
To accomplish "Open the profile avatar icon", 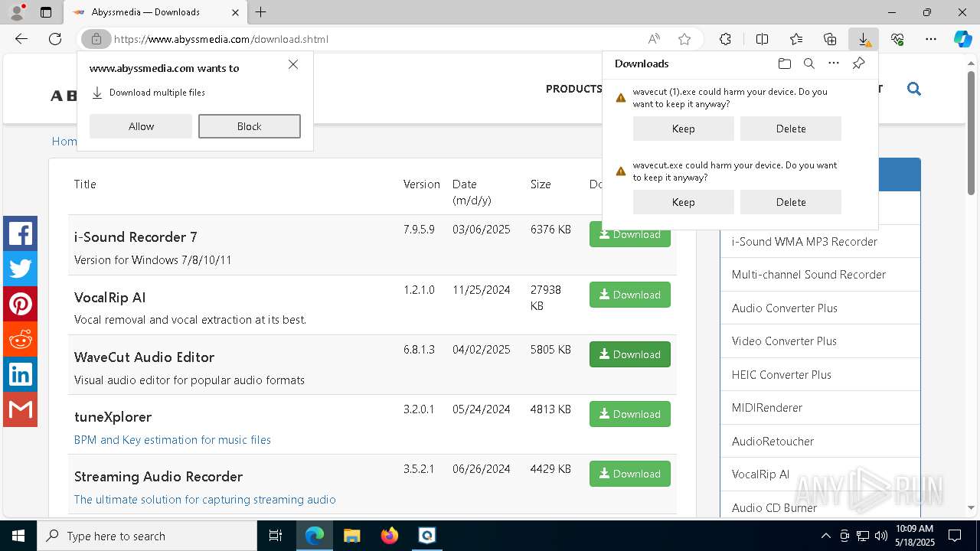I will click(x=16, y=12).
